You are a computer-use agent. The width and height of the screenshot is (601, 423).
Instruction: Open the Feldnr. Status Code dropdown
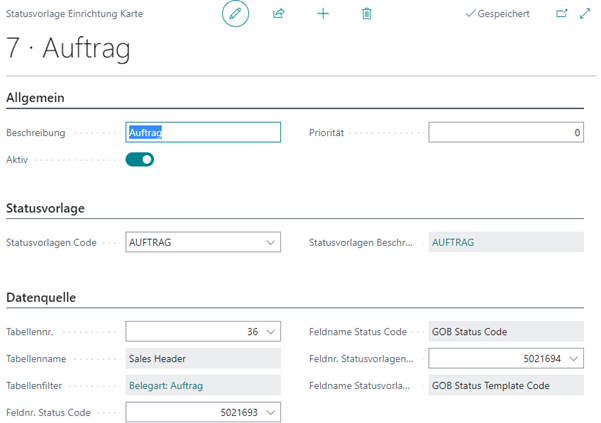pos(270,412)
